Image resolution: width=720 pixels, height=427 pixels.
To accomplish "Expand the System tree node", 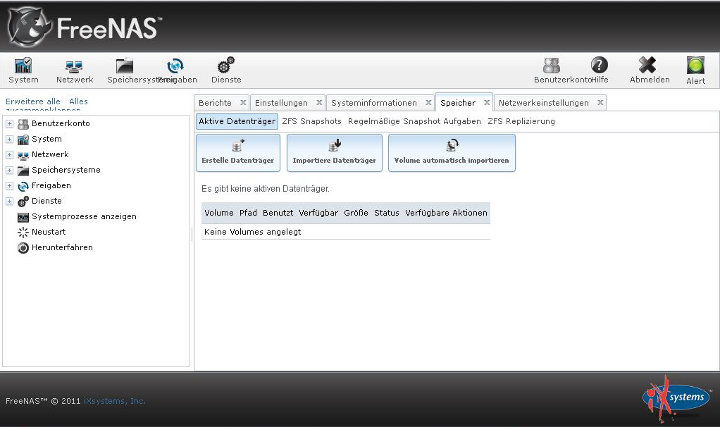I will point(9,139).
